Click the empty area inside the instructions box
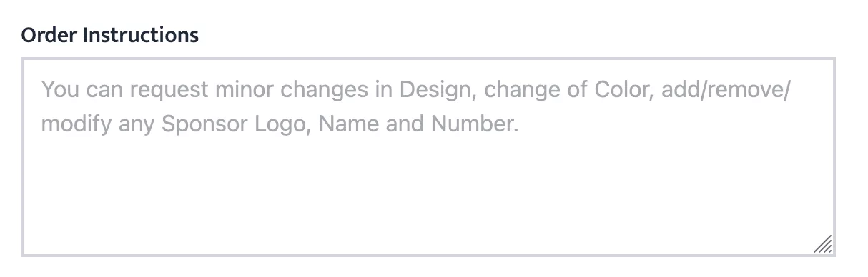The height and width of the screenshot is (277, 868). point(428,193)
